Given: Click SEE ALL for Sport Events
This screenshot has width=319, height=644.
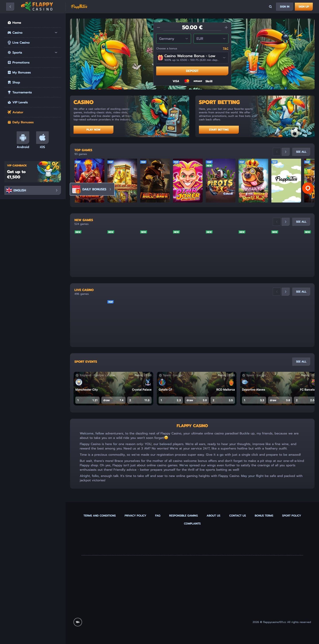Looking at the screenshot, I should tap(301, 361).
